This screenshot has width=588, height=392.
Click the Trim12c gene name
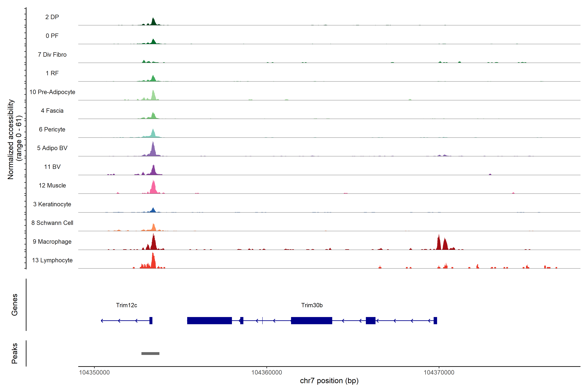tap(126, 305)
